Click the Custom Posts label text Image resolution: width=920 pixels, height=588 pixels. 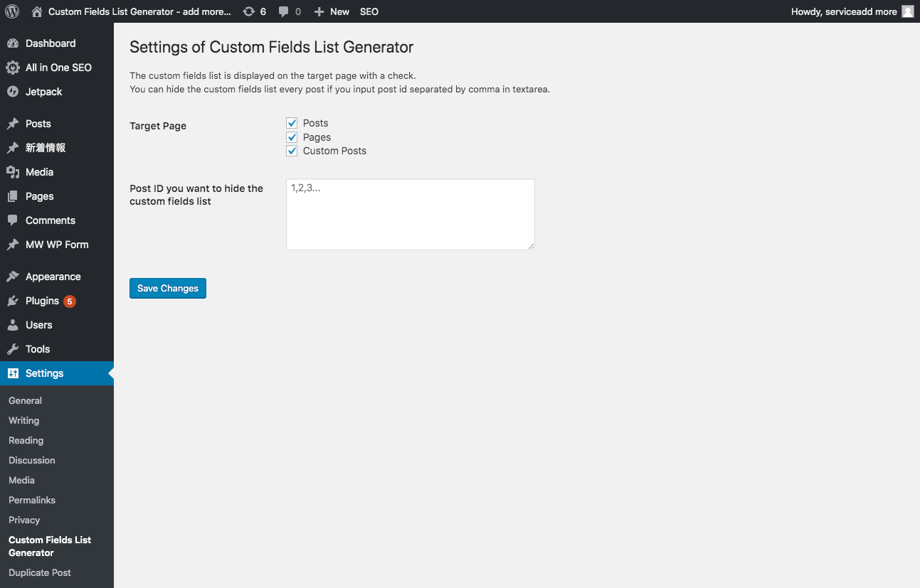coord(334,151)
